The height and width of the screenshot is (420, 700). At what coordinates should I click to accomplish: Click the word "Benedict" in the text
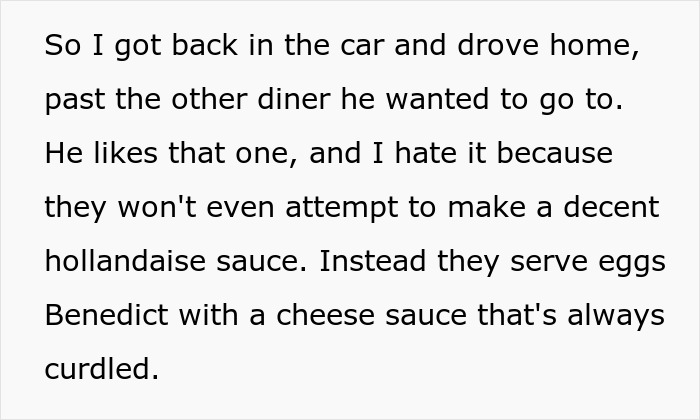pos(106,315)
